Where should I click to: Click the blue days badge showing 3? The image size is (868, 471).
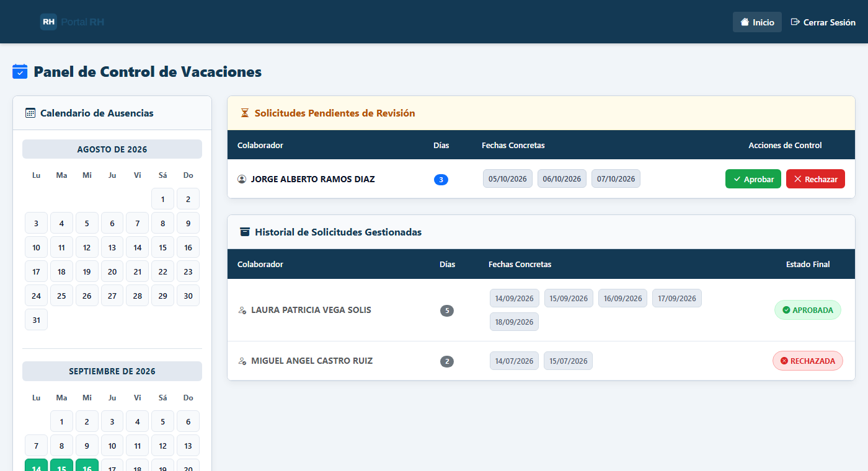(x=441, y=180)
